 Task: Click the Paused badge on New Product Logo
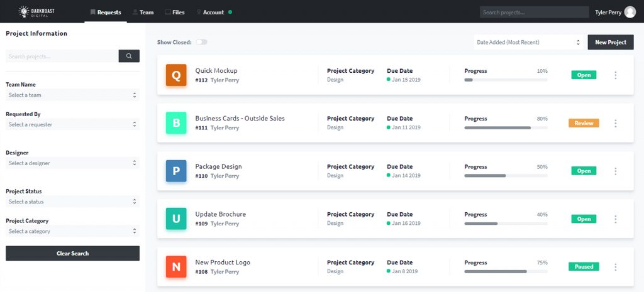[584, 267]
